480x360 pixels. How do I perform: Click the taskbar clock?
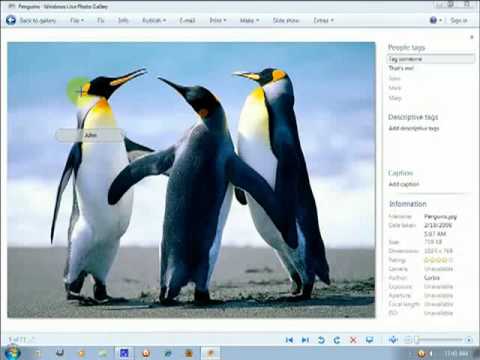457,353
